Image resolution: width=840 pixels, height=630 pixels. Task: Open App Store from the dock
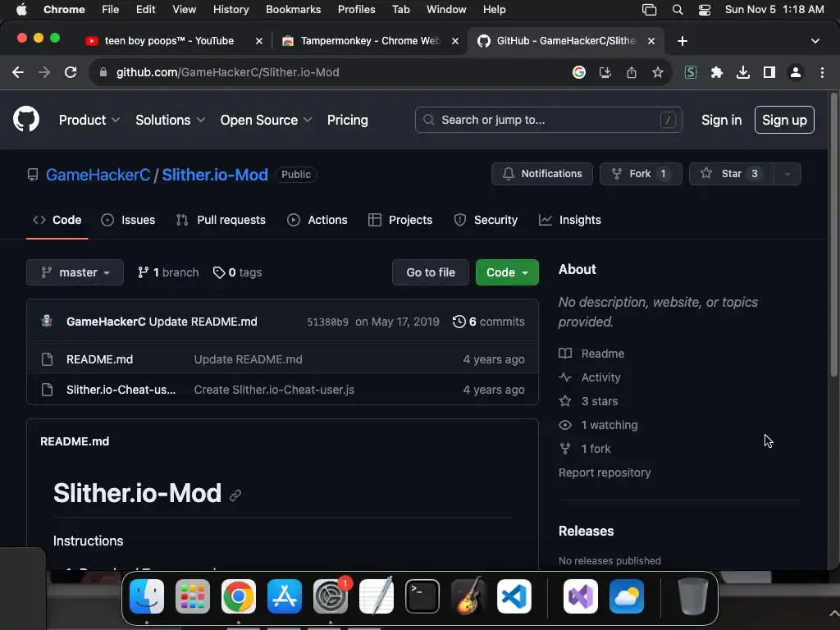285,596
